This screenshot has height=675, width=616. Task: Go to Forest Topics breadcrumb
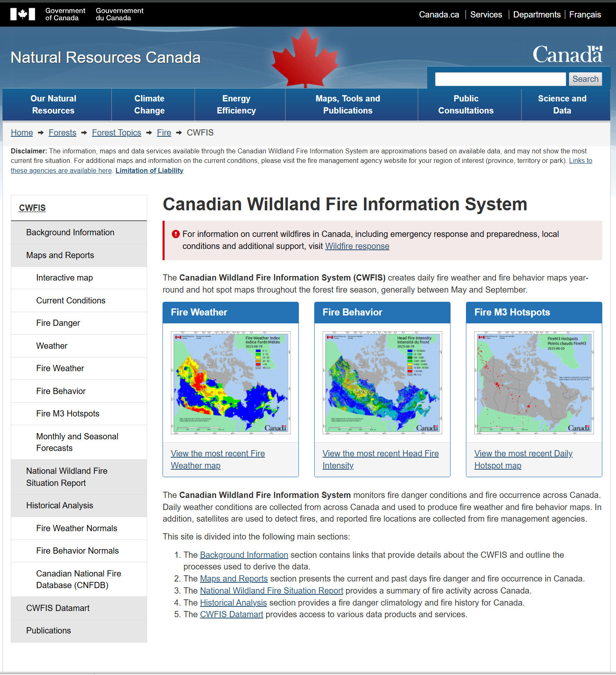[x=116, y=133]
